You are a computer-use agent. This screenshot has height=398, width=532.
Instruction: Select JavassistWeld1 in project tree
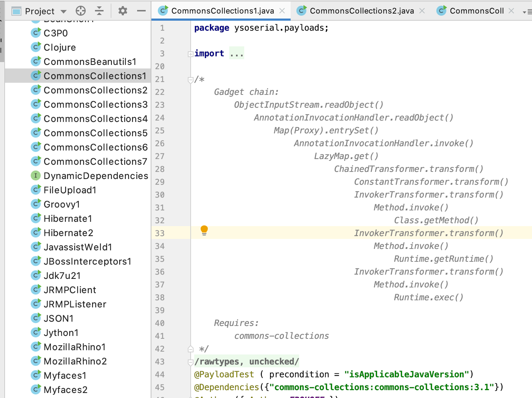click(78, 247)
